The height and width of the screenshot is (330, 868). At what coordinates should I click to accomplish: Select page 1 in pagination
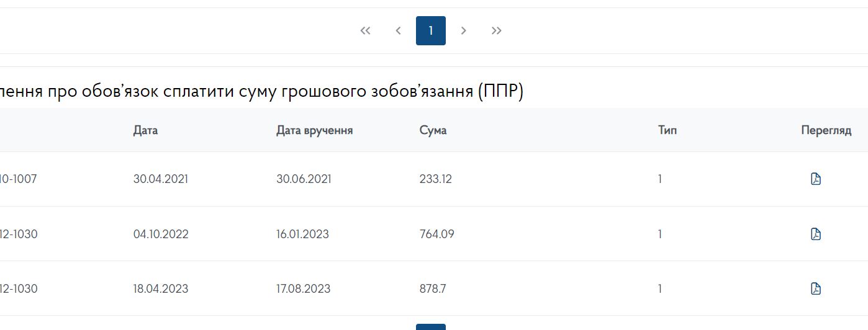[431, 31]
